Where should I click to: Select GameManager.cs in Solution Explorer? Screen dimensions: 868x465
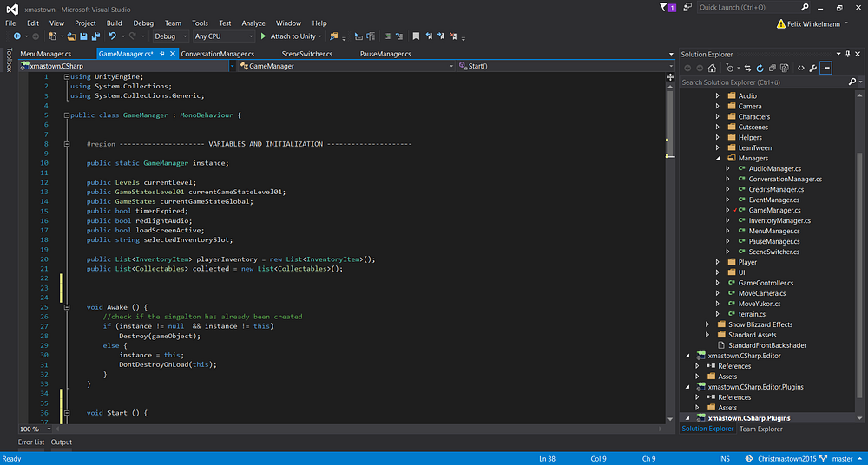click(774, 210)
